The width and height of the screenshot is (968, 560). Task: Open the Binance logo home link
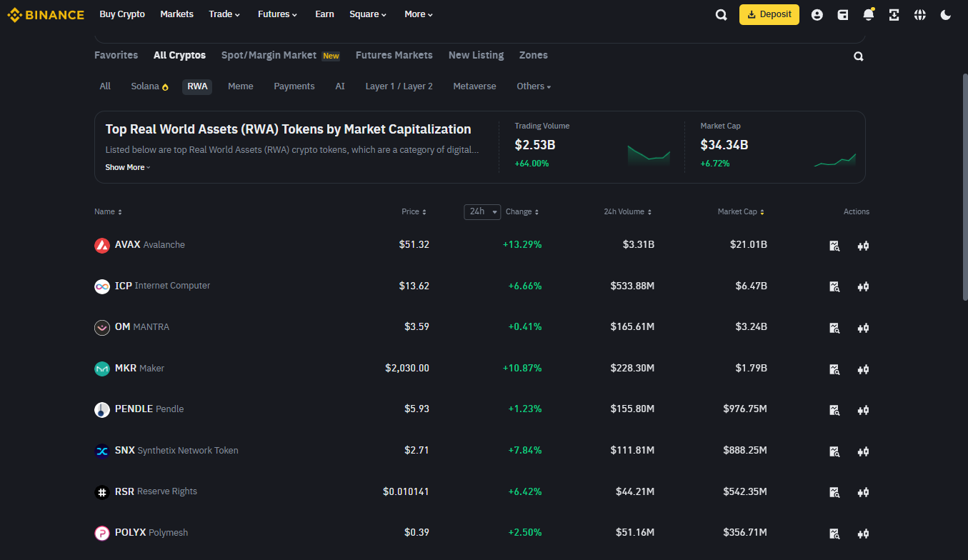[46, 14]
